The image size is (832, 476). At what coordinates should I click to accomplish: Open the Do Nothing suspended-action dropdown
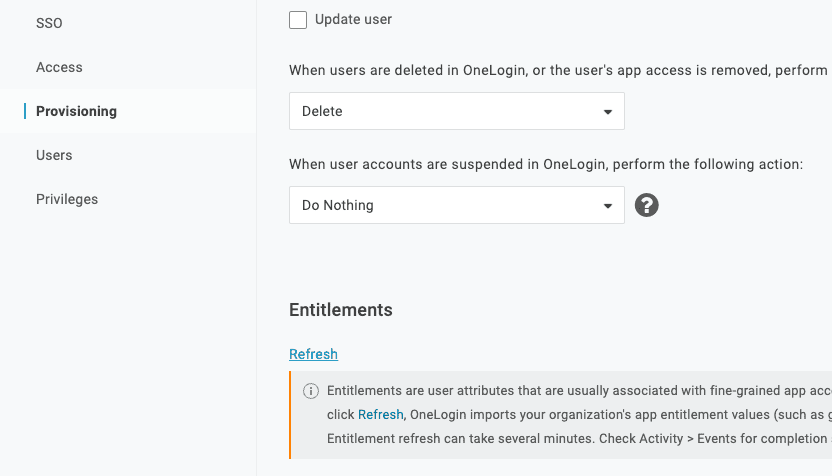tap(456, 205)
